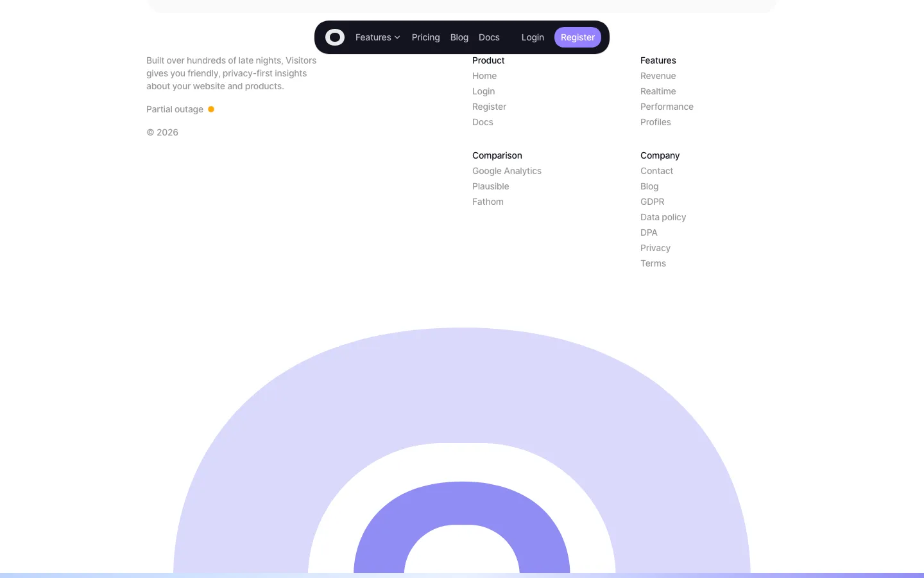View the Fathom comparison link

point(488,202)
